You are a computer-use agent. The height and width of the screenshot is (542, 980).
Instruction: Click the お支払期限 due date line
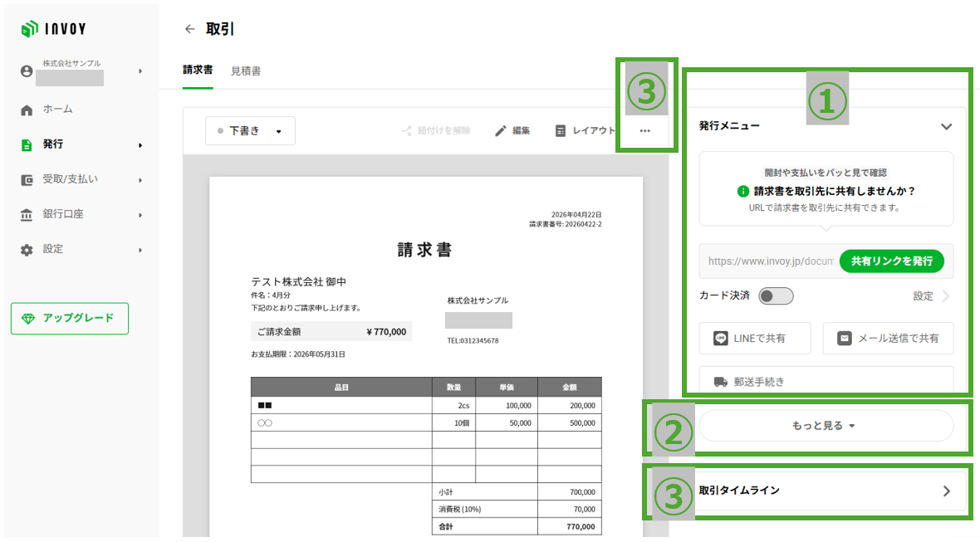[x=298, y=354]
